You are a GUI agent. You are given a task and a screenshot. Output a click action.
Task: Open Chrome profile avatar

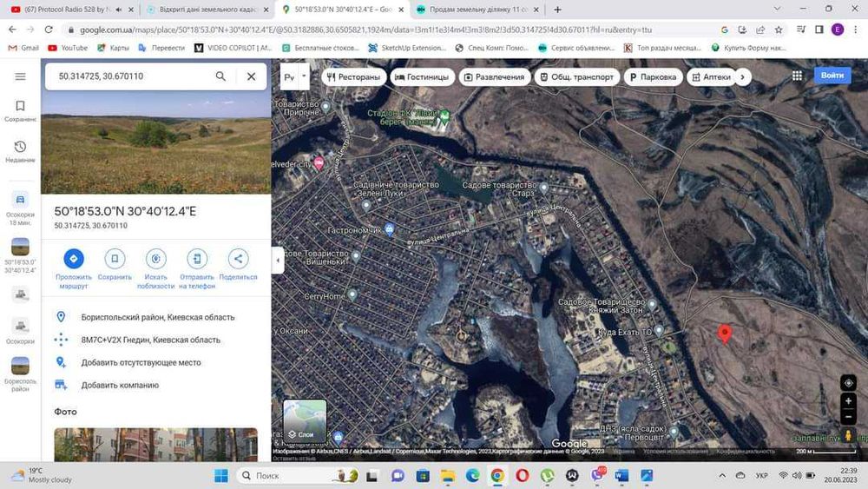click(x=838, y=30)
